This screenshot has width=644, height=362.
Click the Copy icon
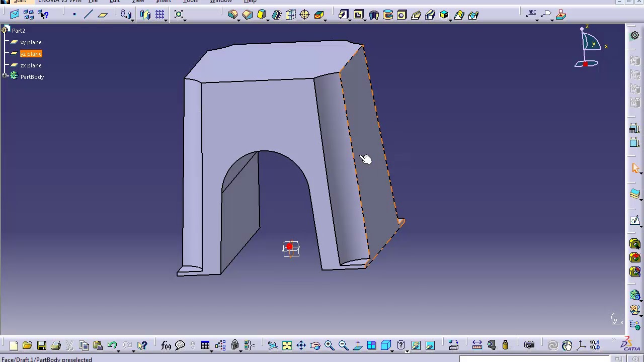[x=84, y=345]
